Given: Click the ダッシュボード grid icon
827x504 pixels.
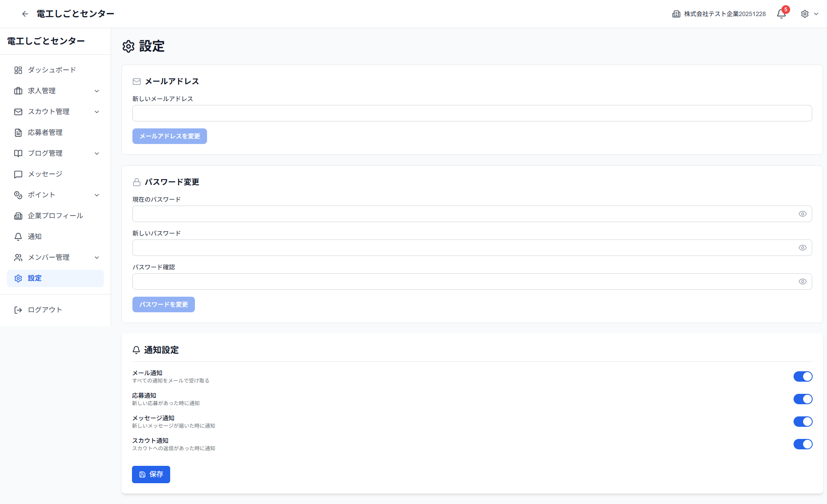Looking at the screenshot, I should point(18,70).
